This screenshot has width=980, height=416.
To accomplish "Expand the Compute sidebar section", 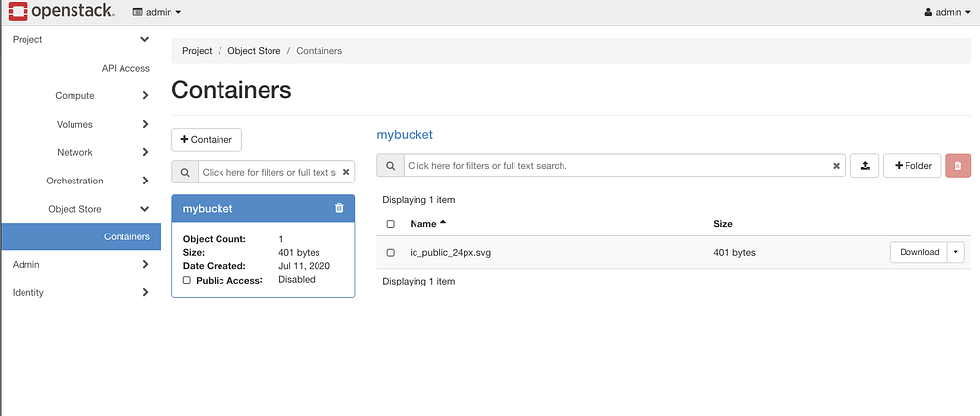I will coord(145,96).
